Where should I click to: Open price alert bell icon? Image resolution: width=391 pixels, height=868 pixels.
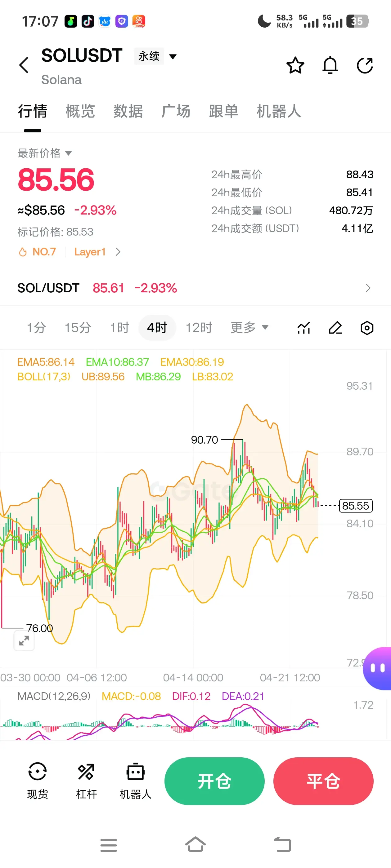[330, 65]
